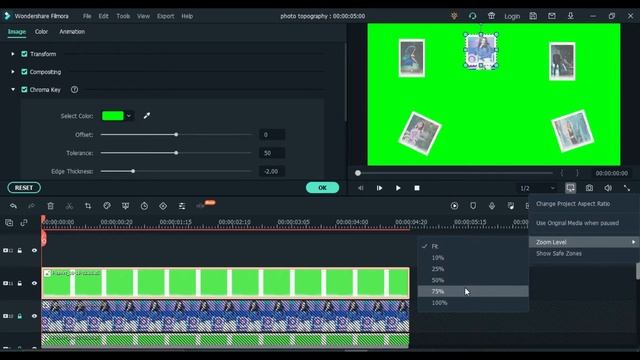The width and height of the screenshot is (640, 360).
Task: Delete the selected clip with trash icon
Action: 50,206
